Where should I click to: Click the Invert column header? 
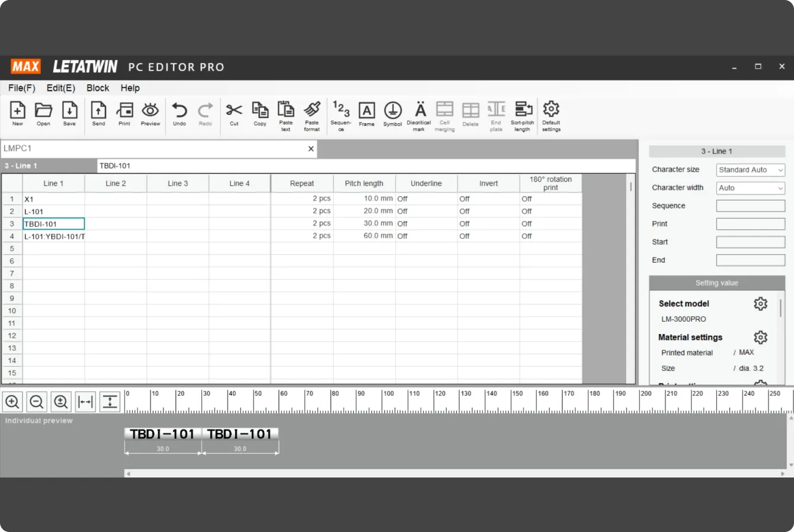(489, 184)
